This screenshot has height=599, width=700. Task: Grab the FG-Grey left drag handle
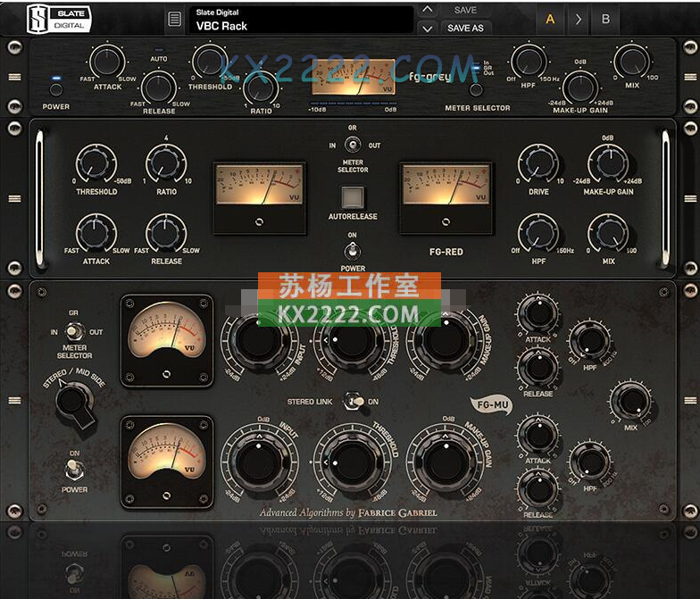[x=14, y=77]
